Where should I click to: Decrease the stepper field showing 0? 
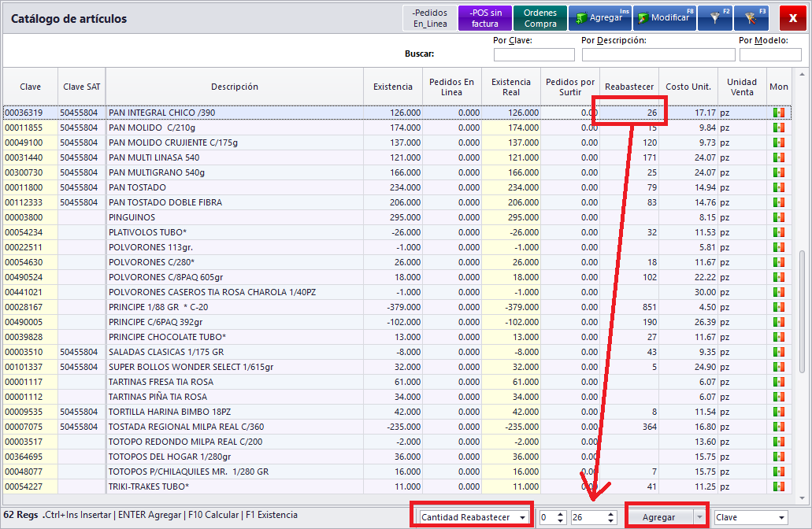(x=559, y=520)
